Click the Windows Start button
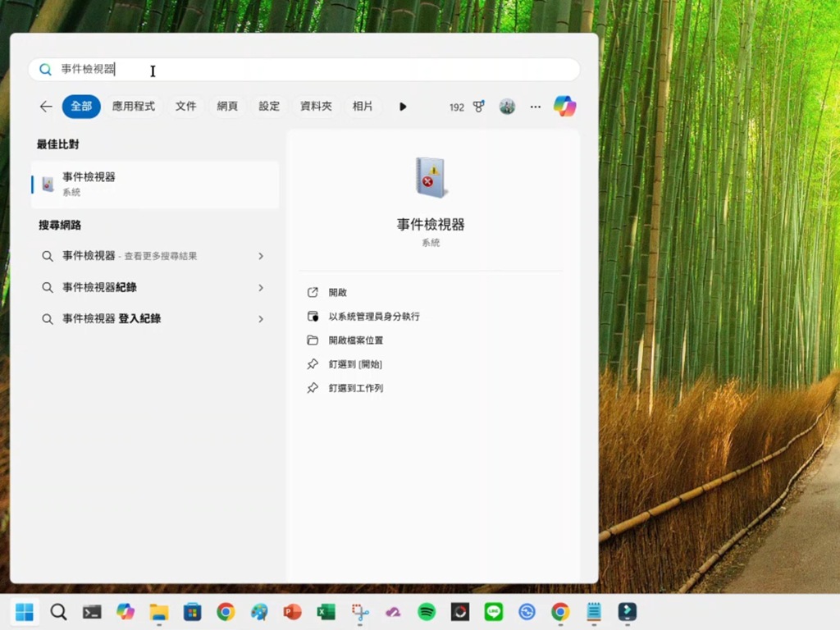Screen dimensions: 840x630 pyautogui.click(x=25, y=612)
